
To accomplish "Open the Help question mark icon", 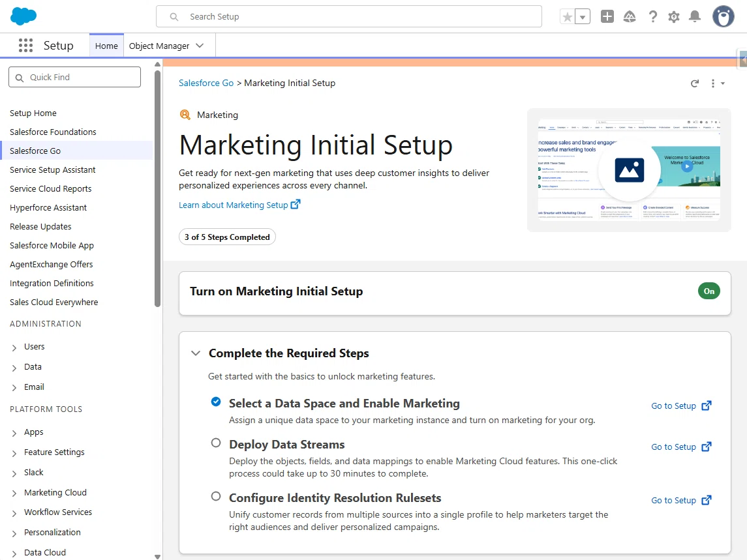I will tap(652, 17).
